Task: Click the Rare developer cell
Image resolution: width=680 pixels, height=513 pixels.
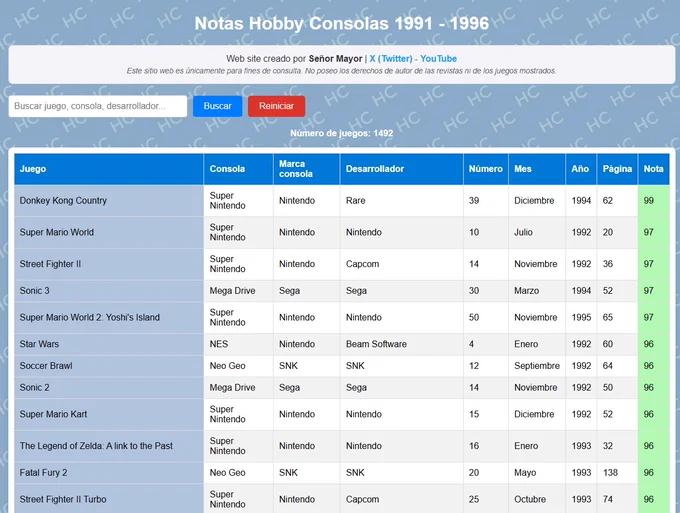Action: point(402,201)
